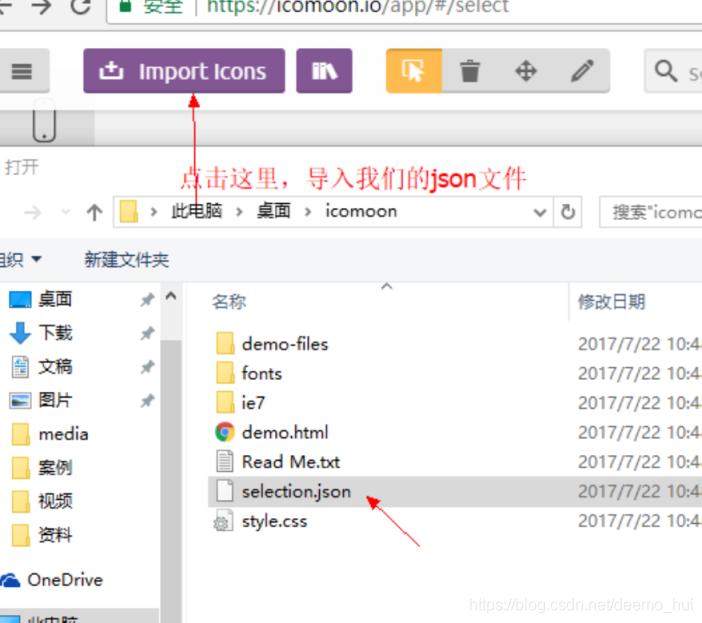702x623 pixels.
Task: Select the demo.html file
Action: pos(272,432)
